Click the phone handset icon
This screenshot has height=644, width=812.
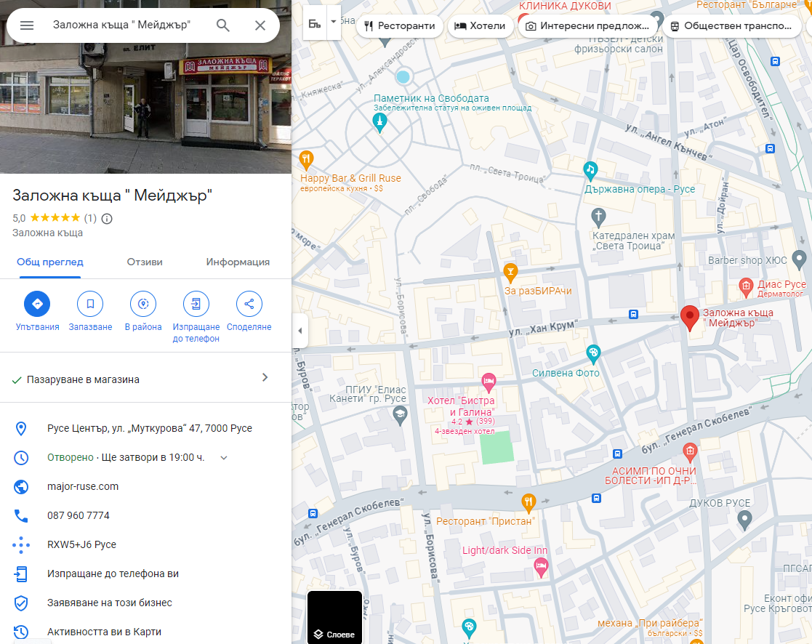pyautogui.click(x=20, y=515)
